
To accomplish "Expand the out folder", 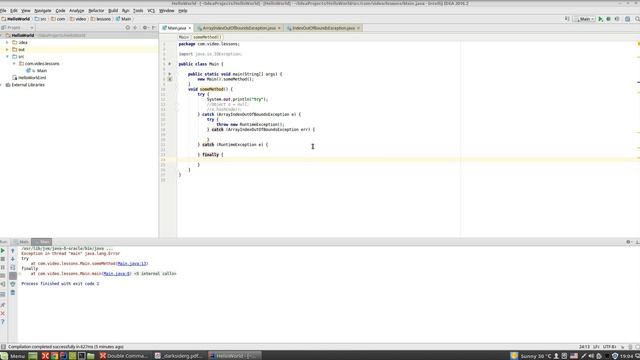I will click(7, 49).
